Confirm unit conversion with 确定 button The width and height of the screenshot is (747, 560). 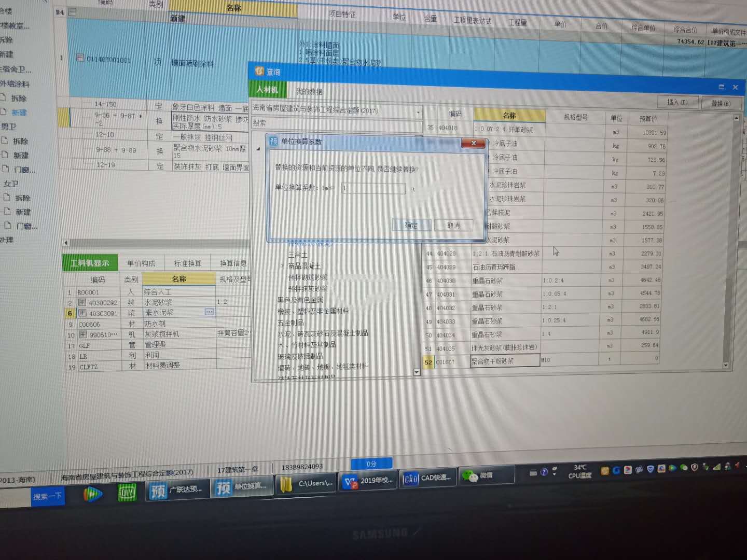(x=412, y=226)
